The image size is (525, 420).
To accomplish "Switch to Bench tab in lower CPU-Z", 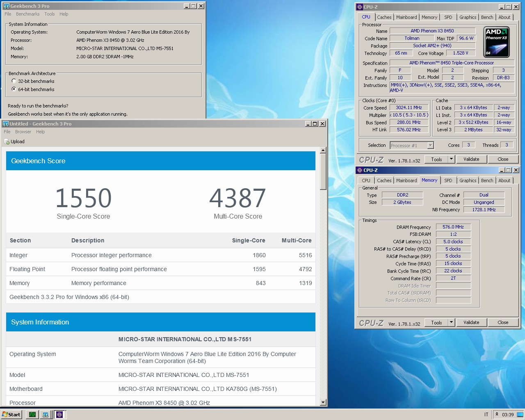I will [x=487, y=180].
